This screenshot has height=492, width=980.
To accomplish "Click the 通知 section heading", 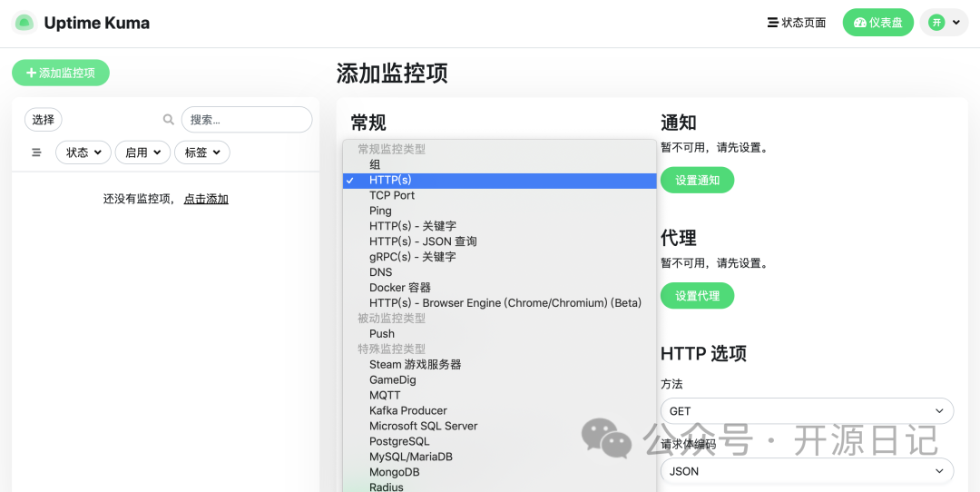I will [678, 123].
